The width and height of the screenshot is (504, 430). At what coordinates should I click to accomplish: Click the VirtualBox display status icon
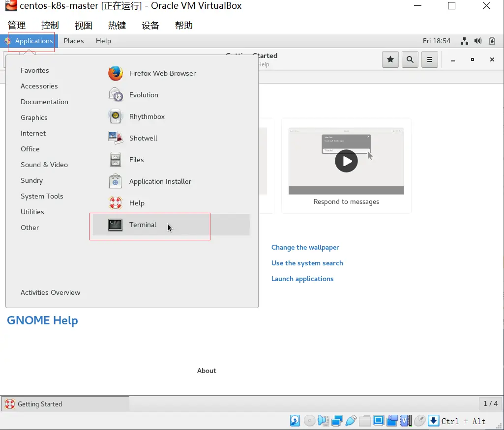click(378, 421)
